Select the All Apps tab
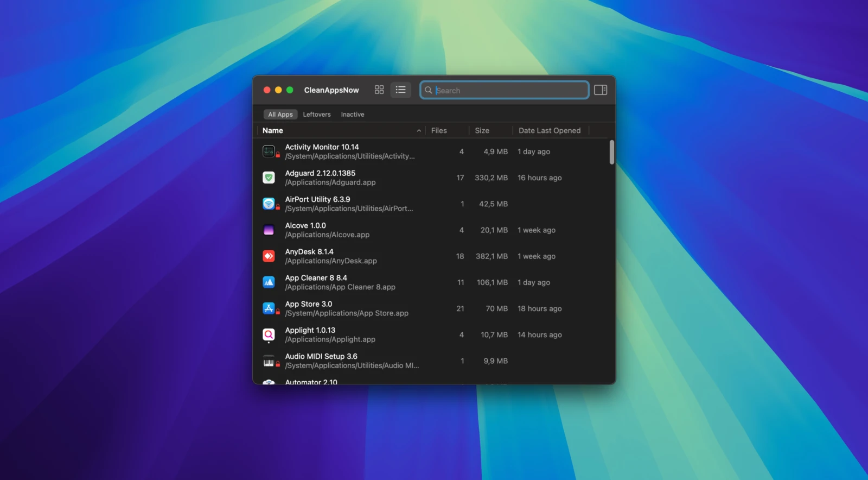This screenshot has height=480, width=868. pos(280,115)
